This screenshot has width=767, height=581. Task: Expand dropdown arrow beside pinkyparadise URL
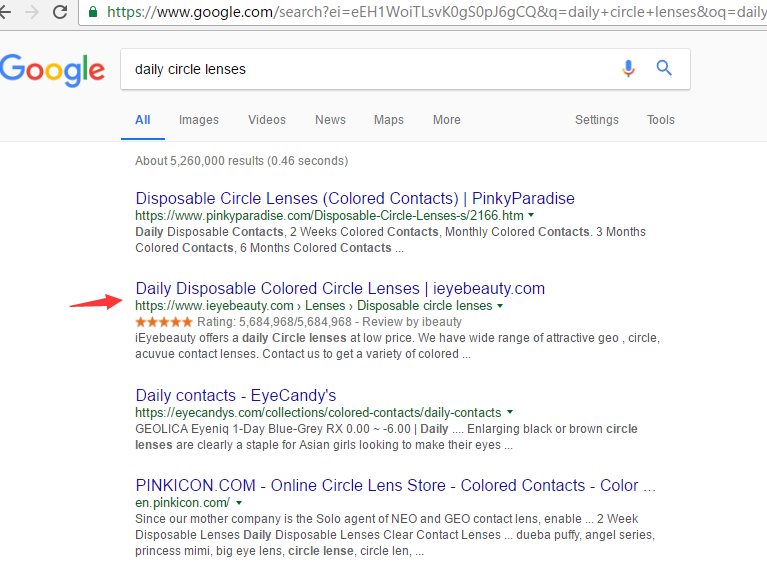tap(531, 215)
